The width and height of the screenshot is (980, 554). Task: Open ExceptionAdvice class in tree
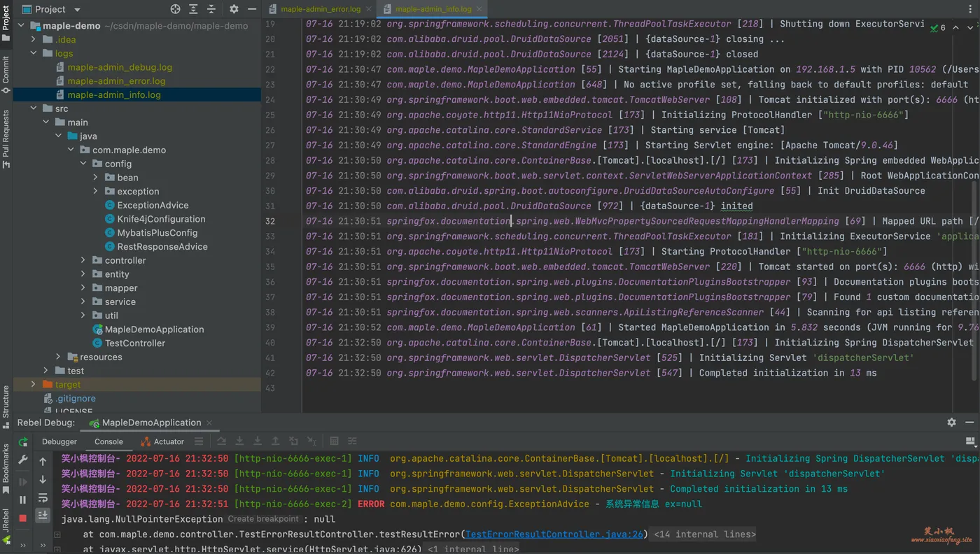click(153, 205)
